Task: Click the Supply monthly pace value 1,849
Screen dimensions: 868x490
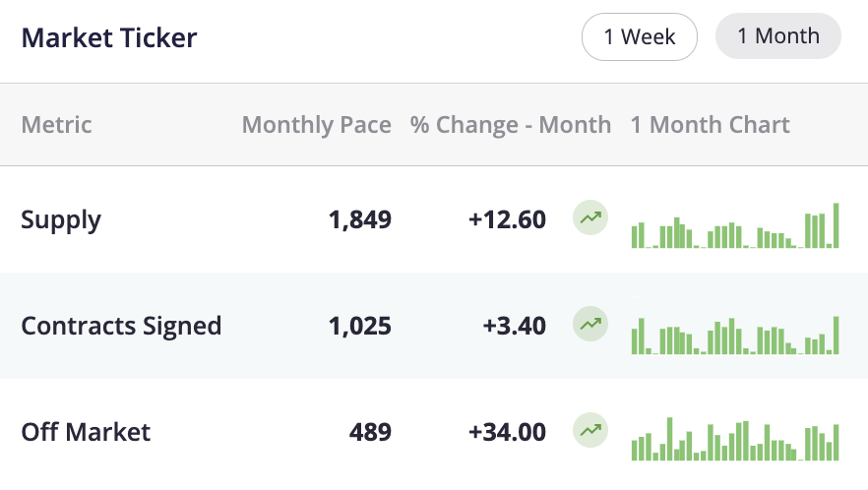Action: (360, 219)
